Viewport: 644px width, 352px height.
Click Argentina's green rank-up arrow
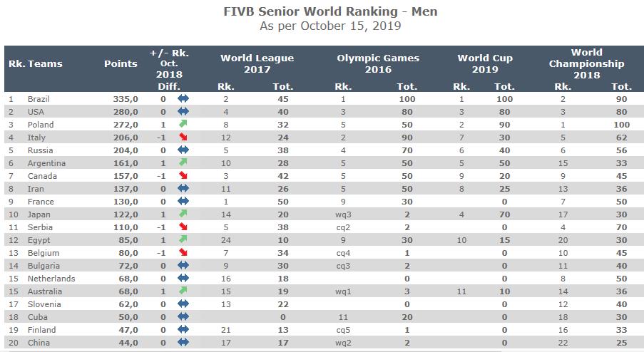coord(183,163)
